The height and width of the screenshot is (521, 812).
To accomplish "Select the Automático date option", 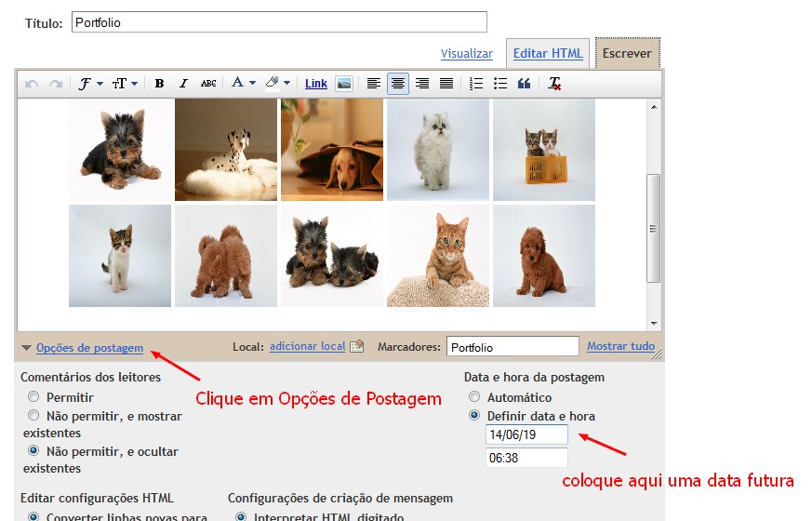I will click(x=474, y=396).
